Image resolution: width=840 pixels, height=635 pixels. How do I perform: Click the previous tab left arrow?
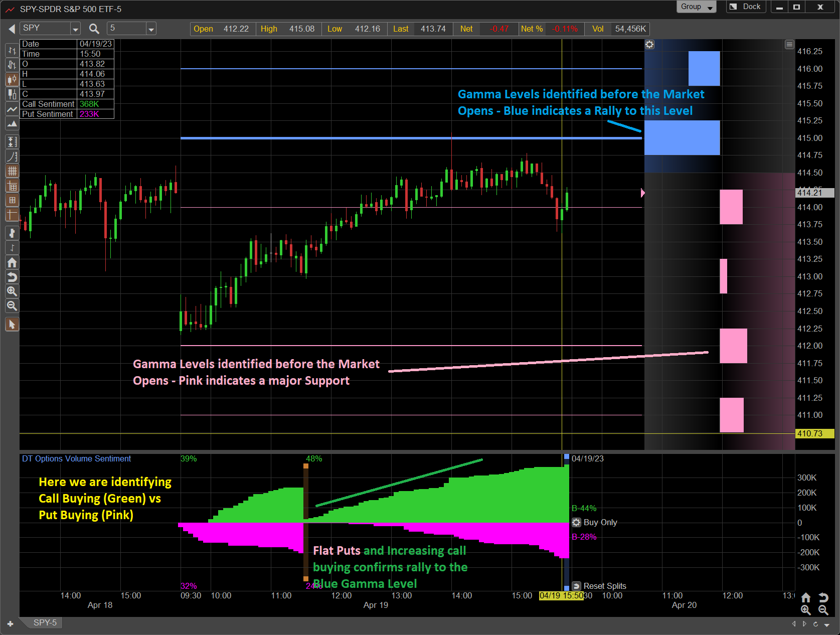pyautogui.click(x=794, y=624)
